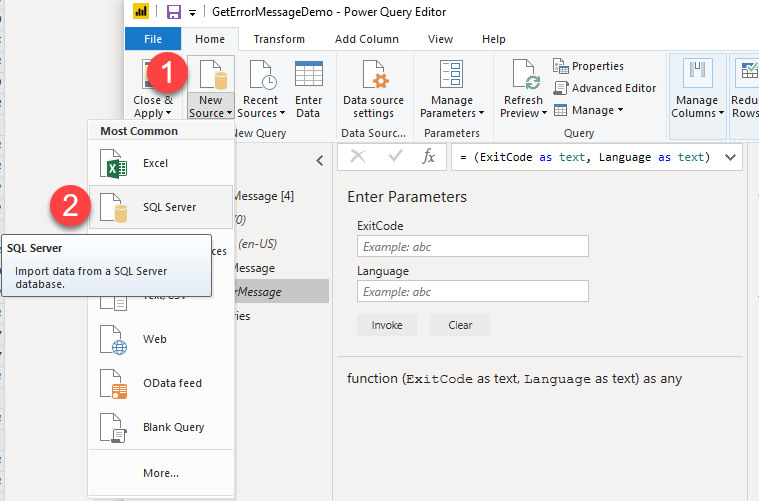Click the Web globe icon
Viewport: 759px width, 501px height.
click(113, 340)
